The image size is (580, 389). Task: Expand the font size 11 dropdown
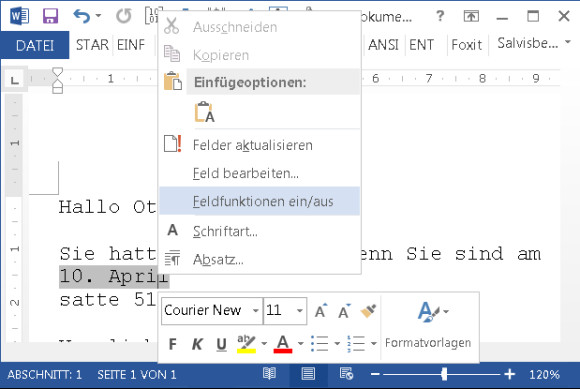[x=300, y=310]
